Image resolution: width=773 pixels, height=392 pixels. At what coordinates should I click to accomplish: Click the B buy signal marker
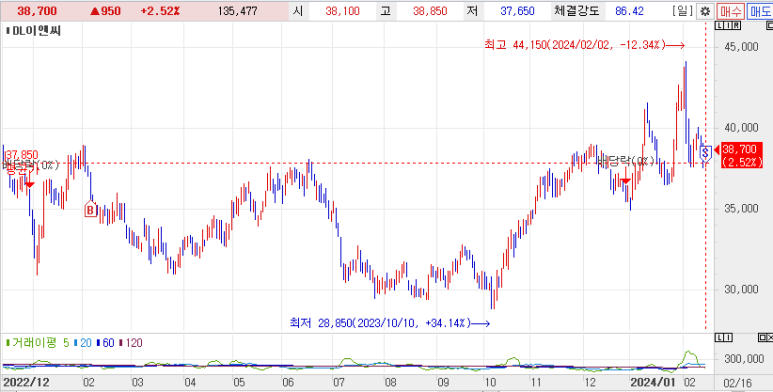coord(90,210)
